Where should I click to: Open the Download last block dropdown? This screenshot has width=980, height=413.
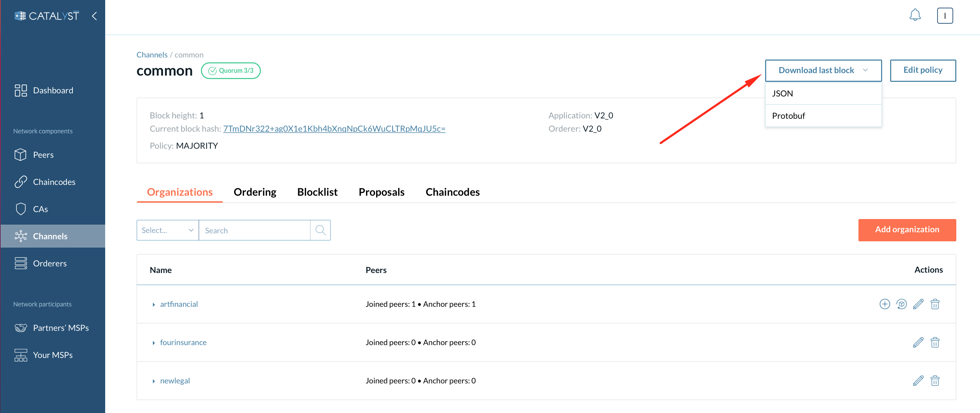click(823, 70)
